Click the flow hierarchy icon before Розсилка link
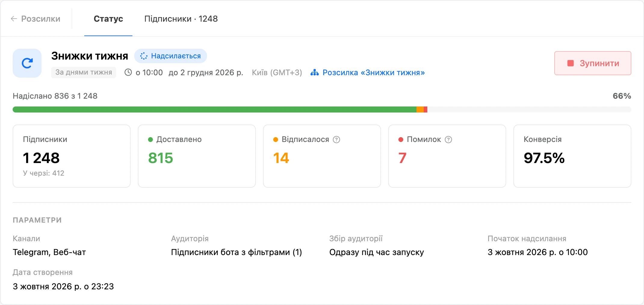Screen dimensions: 644x305 [x=314, y=72]
